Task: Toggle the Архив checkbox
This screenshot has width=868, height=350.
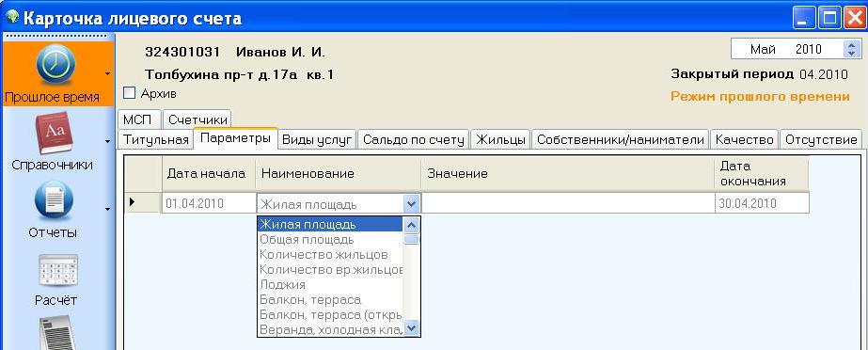Action: [x=129, y=93]
